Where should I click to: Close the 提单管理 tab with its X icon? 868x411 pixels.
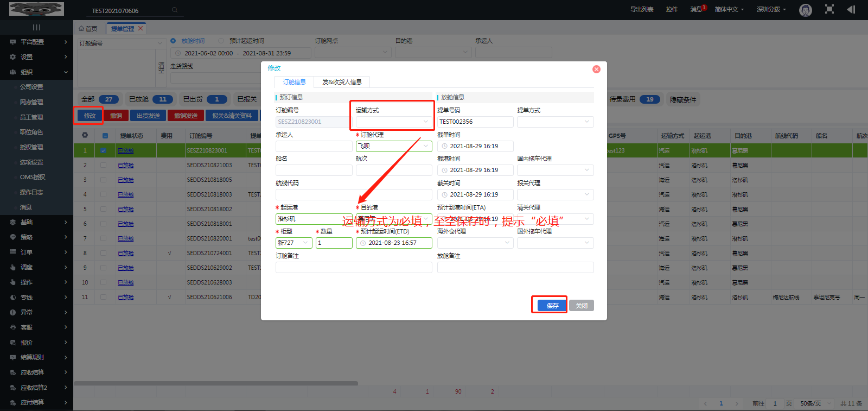(x=141, y=28)
